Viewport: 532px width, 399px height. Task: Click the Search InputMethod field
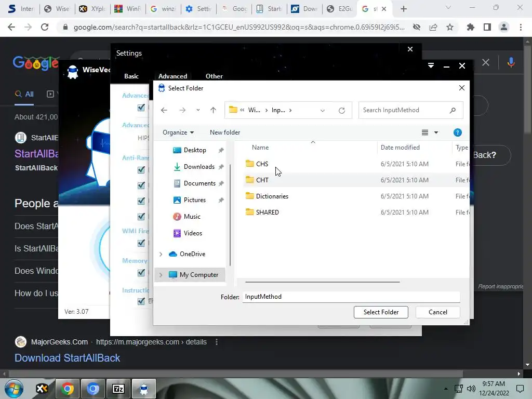click(410, 110)
